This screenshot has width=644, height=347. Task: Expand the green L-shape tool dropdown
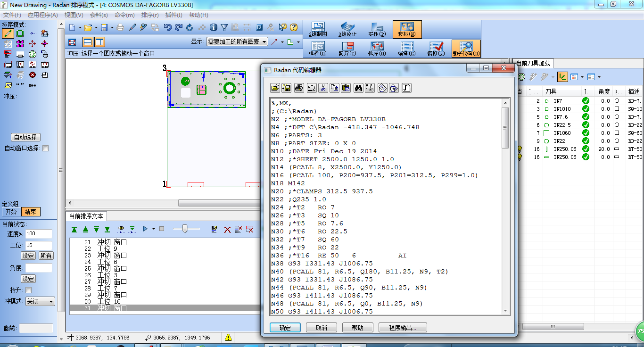click(x=298, y=42)
